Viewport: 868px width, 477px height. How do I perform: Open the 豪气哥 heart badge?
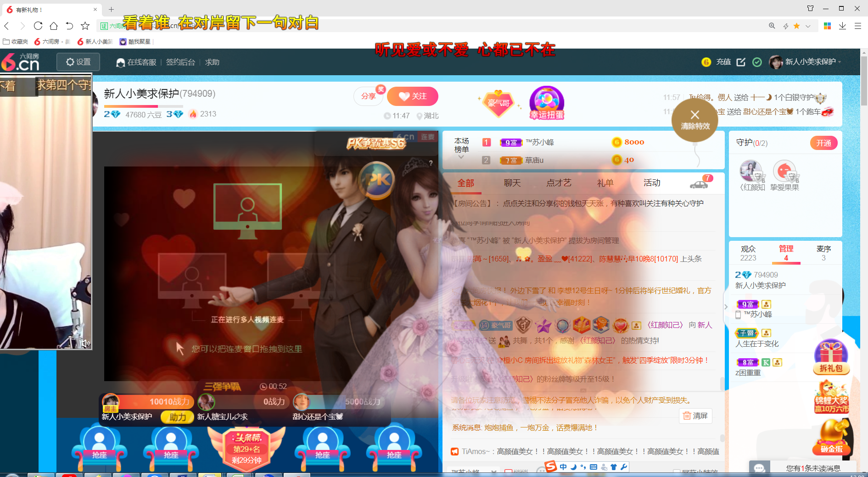tap(498, 103)
